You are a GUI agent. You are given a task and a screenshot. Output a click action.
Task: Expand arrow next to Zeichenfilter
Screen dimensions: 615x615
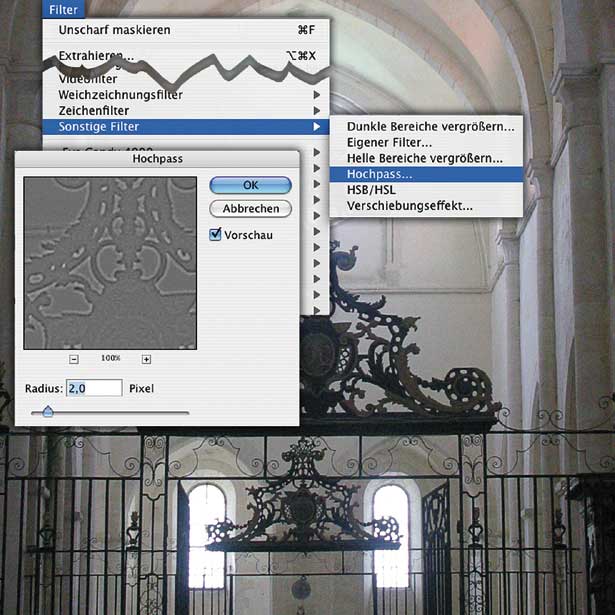[x=317, y=111]
